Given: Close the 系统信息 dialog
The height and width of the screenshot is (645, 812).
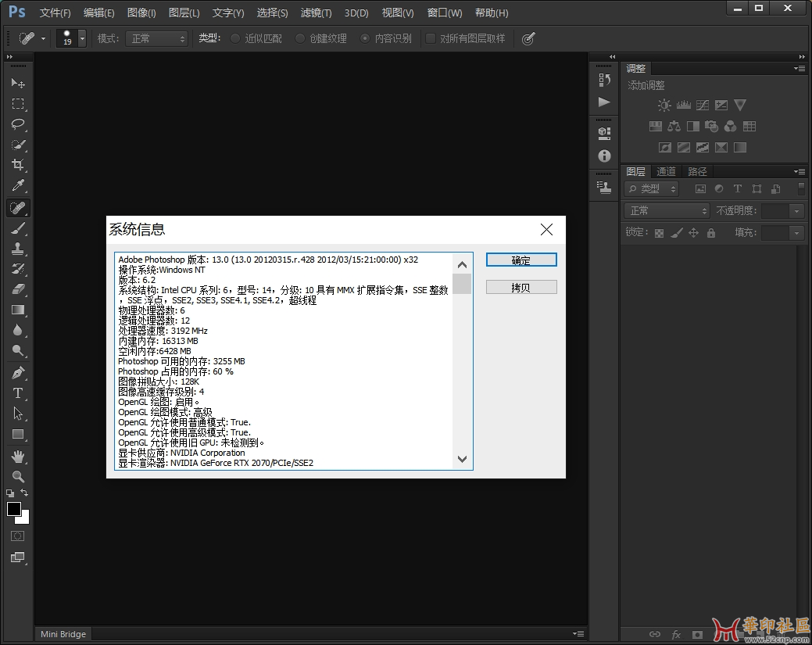Looking at the screenshot, I should pos(546,230).
